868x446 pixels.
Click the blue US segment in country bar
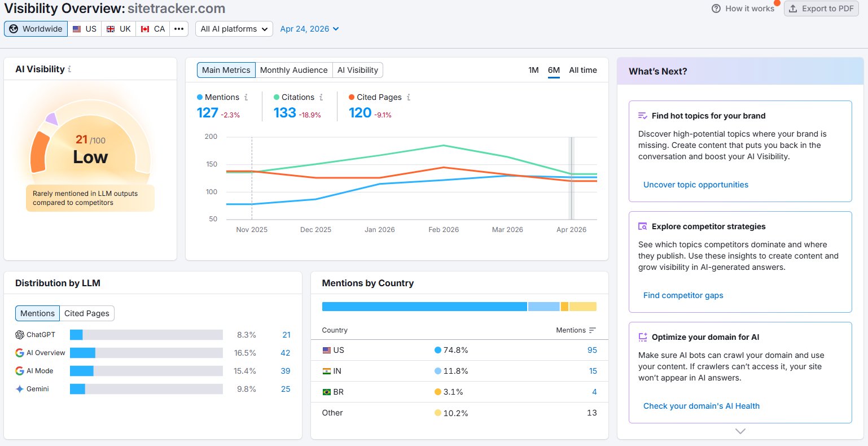424,307
